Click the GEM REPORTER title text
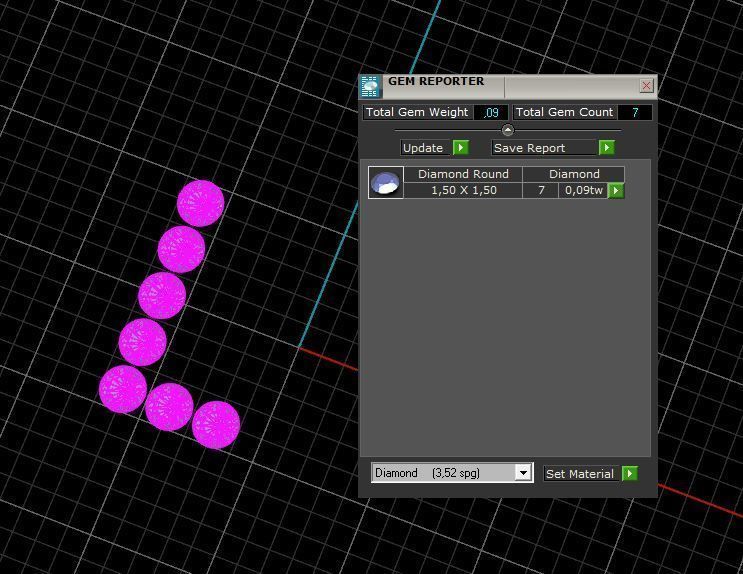The height and width of the screenshot is (574, 743). pyautogui.click(x=436, y=81)
